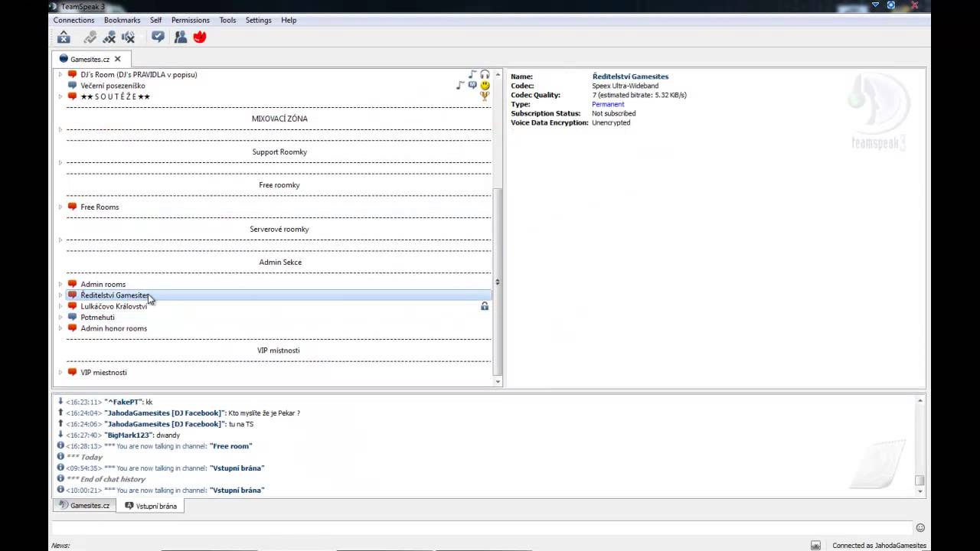
Task: Expand the Ředitelství Gamesites channel
Action: coord(60,295)
